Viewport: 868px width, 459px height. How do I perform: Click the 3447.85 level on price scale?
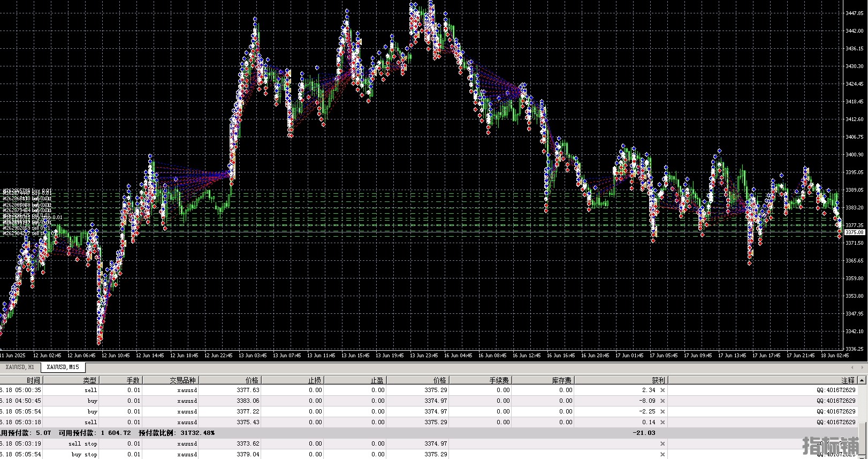855,12
